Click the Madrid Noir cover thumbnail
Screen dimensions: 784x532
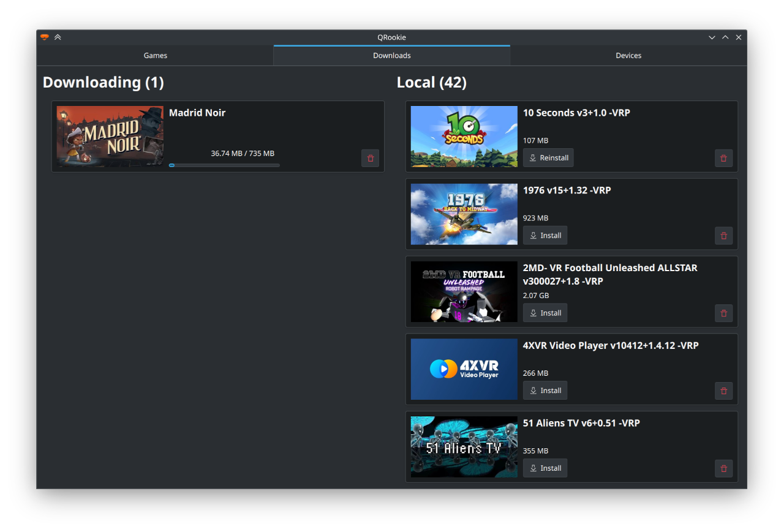pos(110,137)
